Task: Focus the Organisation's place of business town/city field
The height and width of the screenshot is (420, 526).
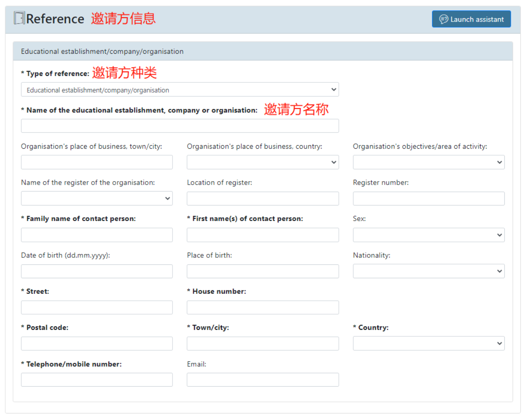Action: 97,162
